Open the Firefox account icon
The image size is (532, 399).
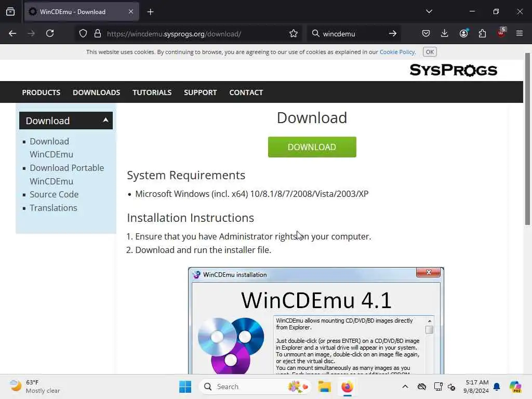pyautogui.click(x=463, y=34)
